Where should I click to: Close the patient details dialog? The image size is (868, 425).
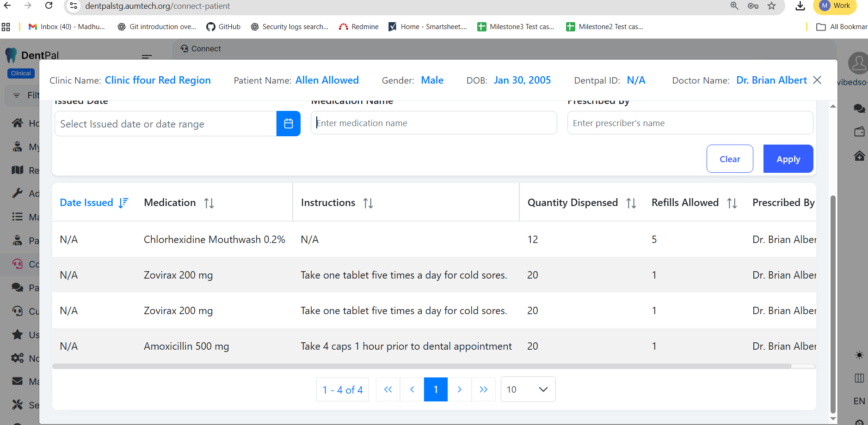[817, 80]
